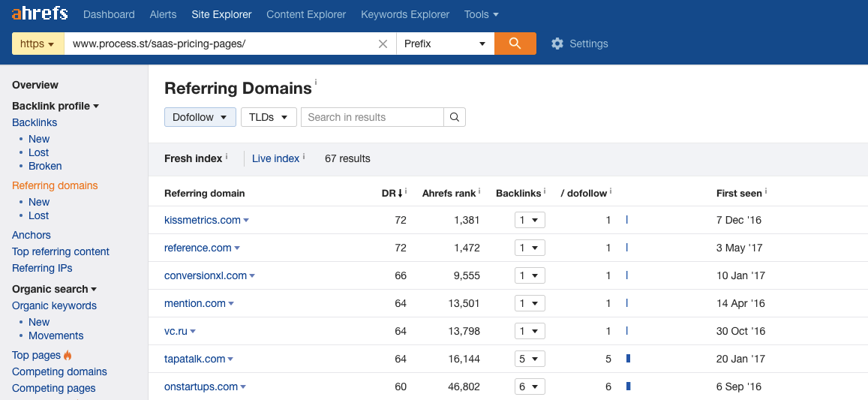Image resolution: width=868 pixels, height=400 pixels.
Task: Click the orange search magnifier button
Action: tap(515, 44)
